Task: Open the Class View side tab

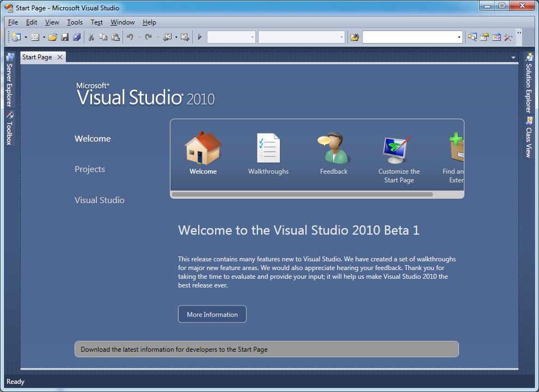Action: (x=529, y=137)
